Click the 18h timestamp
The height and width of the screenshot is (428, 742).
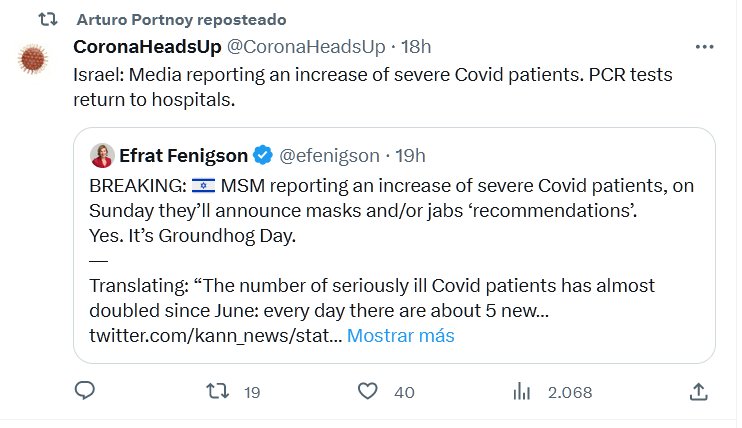(x=416, y=47)
